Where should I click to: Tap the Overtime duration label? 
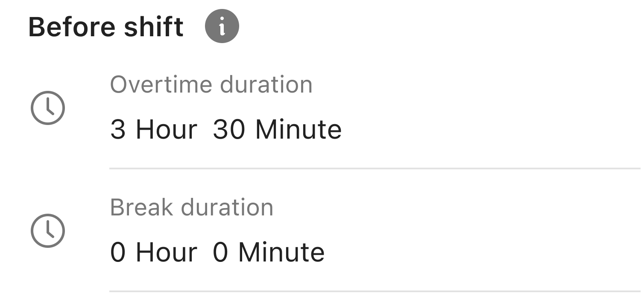211,84
